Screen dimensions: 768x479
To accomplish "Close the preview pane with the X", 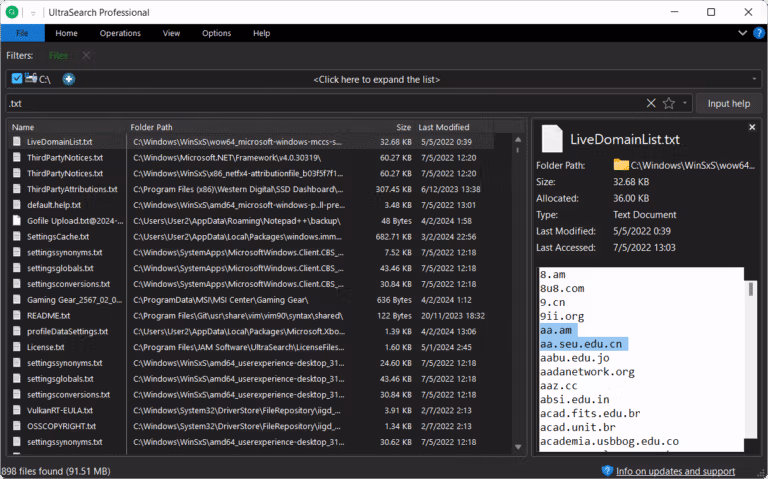I will [752, 127].
